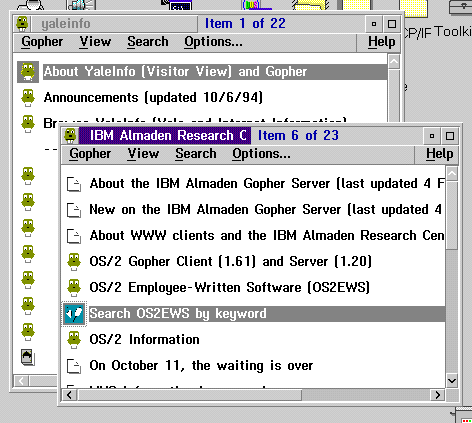
Task: Click the yaleinfo window system menu gopher icon
Action: (22, 24)
